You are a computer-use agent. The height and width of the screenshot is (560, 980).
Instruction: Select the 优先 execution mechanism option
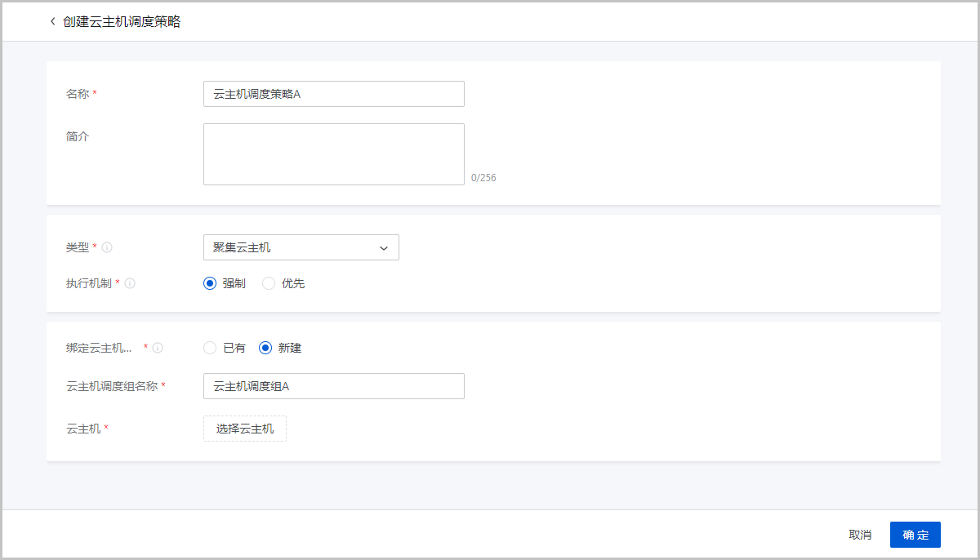269,283
